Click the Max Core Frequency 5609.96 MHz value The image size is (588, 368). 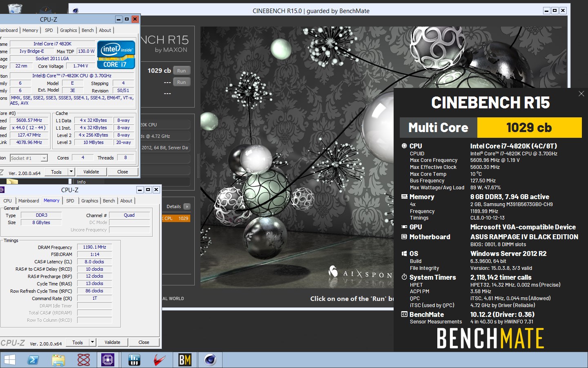pyautogui.click(x=495, y=160)
